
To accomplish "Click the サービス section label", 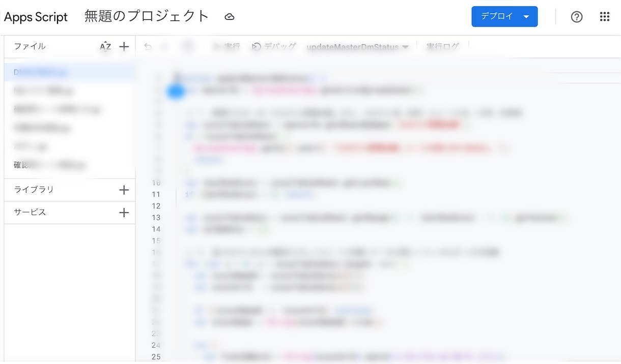I will 30,212.
